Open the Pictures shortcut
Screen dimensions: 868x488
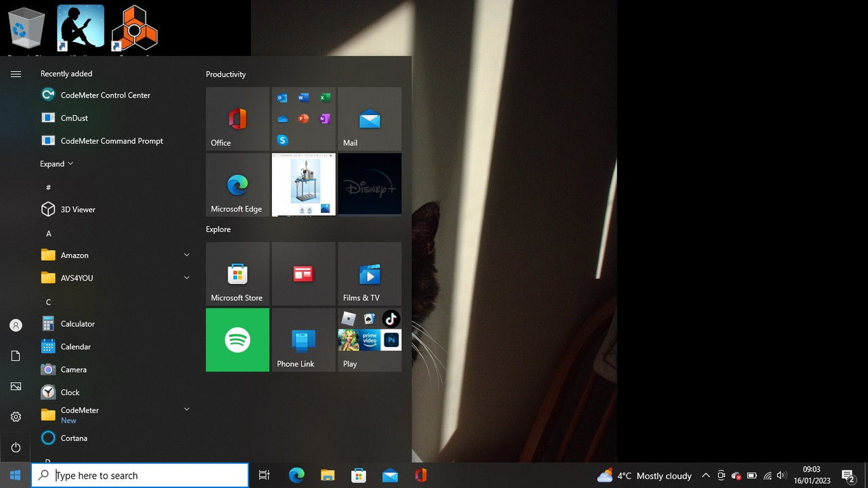tap(16, 386)
